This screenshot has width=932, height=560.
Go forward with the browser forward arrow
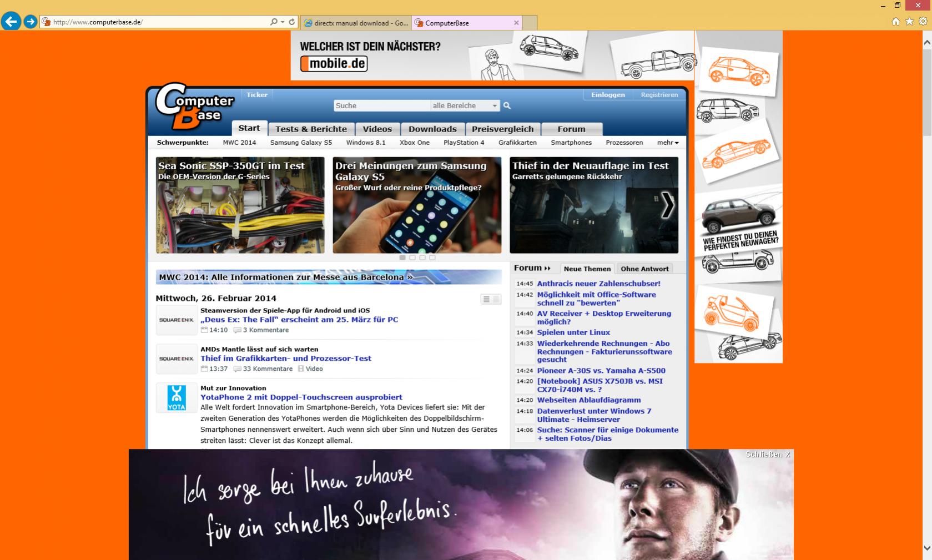[31, 22]
